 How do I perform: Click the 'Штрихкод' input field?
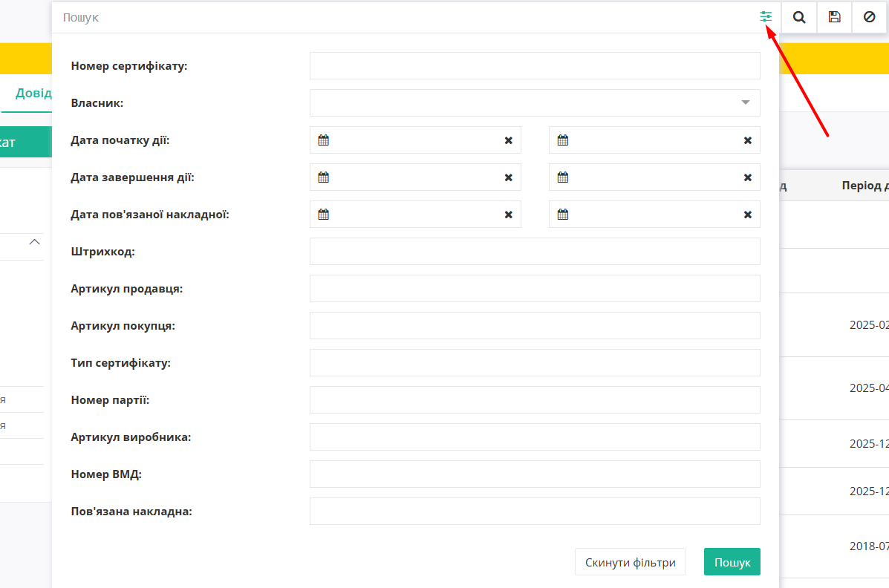coord(535,251)
